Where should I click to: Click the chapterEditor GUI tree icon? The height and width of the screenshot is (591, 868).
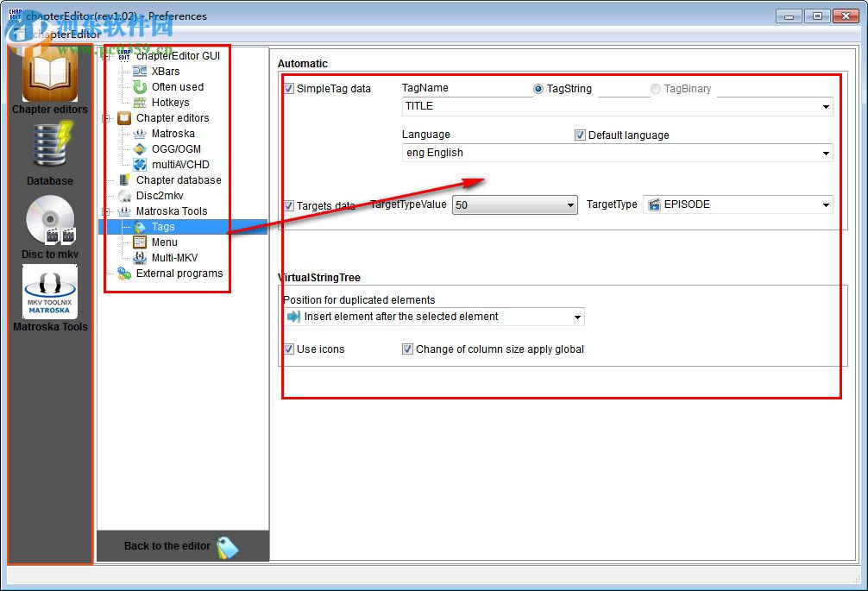click(x=124, y=55)
